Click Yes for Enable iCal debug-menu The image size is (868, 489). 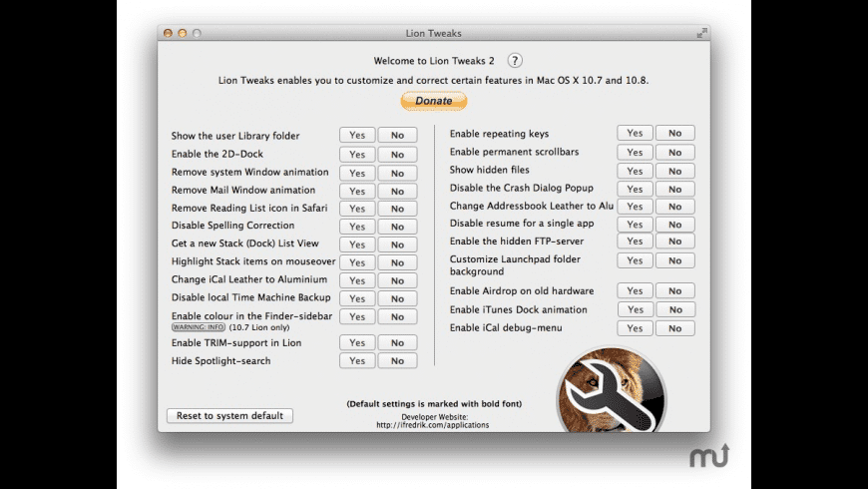point(635,328)
